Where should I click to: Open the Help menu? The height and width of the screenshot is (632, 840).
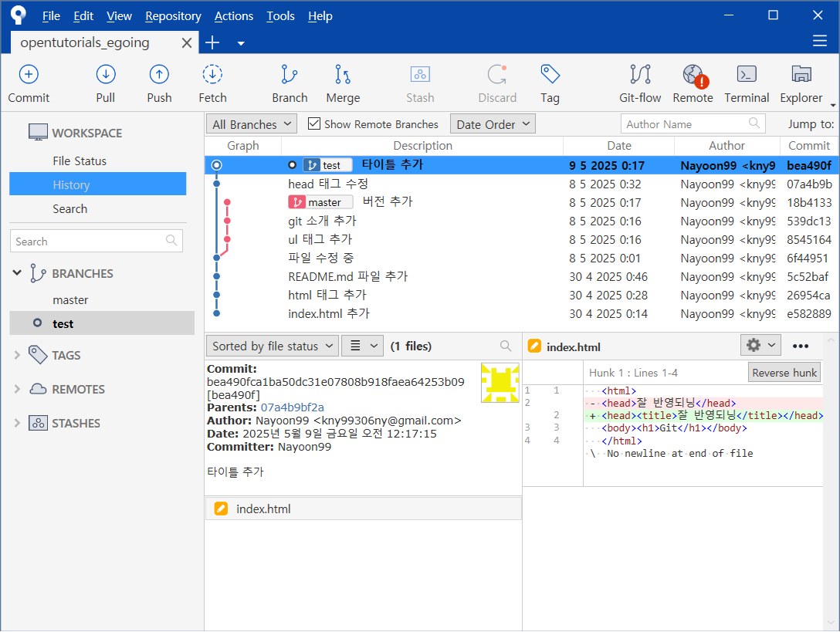(320, 16)
